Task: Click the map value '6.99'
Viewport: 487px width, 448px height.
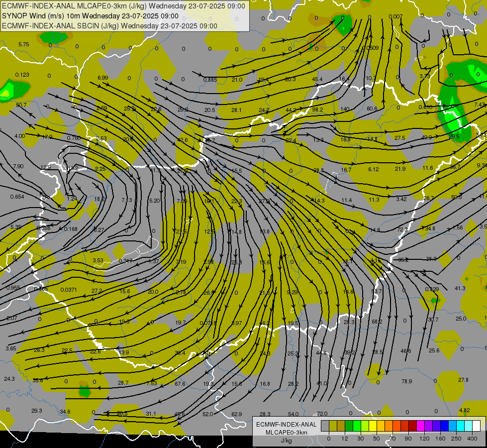Action: [103, 78]
